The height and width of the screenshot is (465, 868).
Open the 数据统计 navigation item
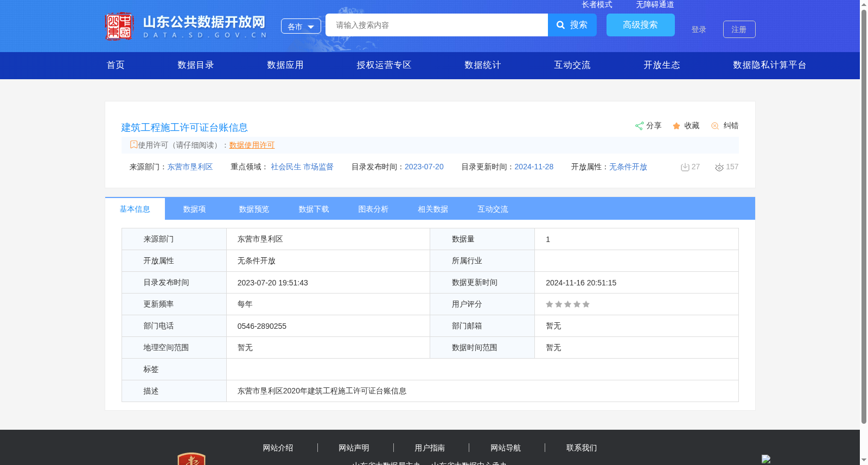tap(483, 65)
